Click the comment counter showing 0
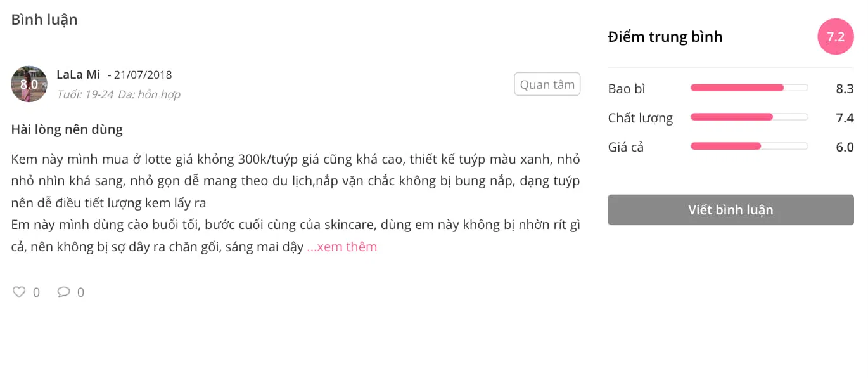The width and height of the screenshot is (868, 378). click(80, 292)
